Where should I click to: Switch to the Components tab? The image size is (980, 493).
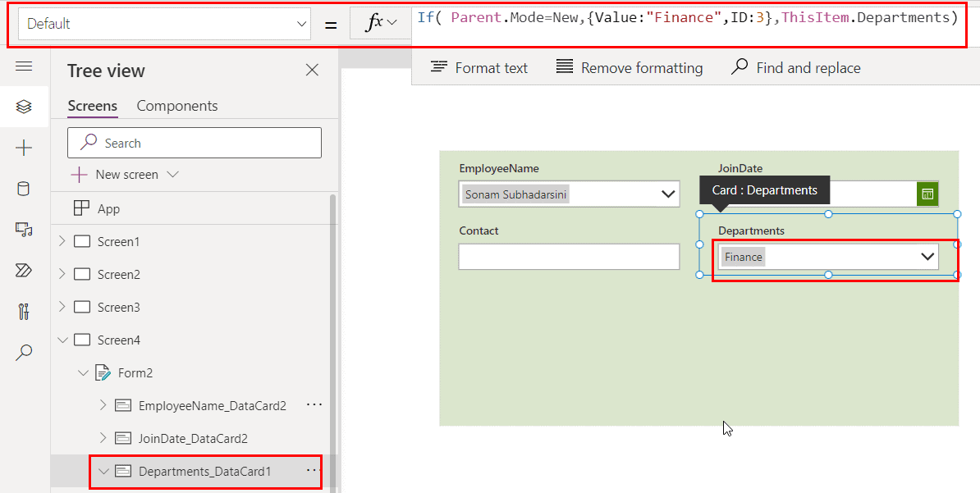(x=176, y=105)
